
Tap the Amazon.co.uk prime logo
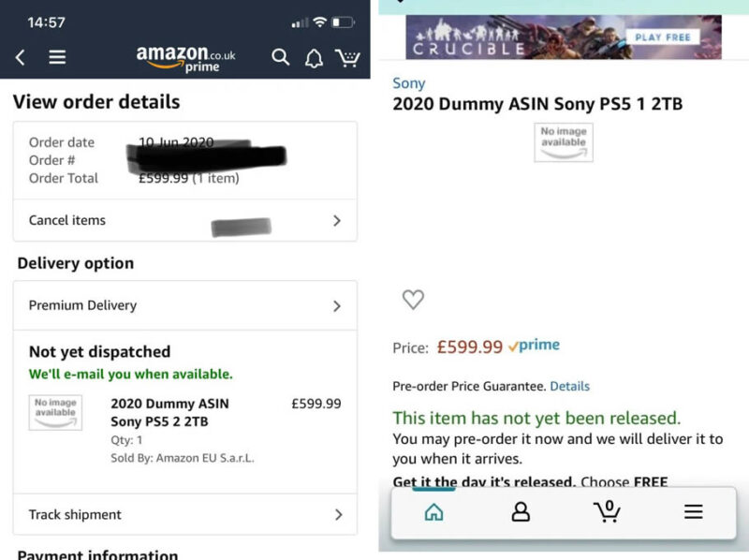(185, 58)
